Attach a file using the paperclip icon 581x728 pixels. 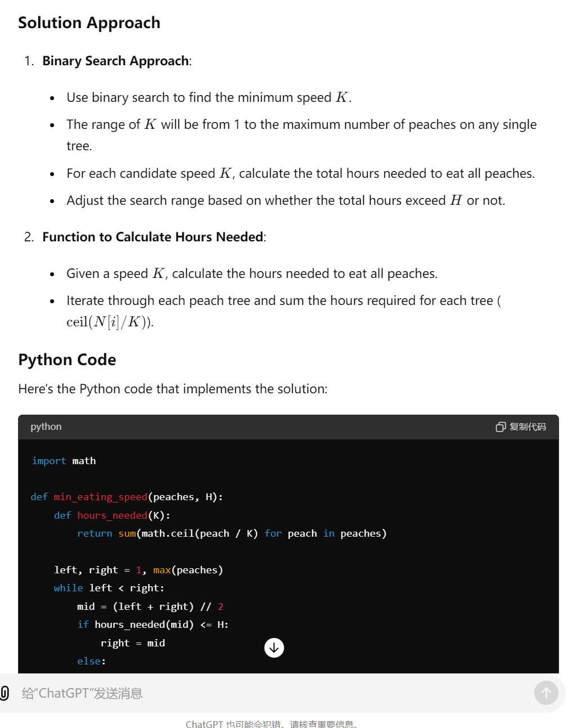[x=5, y=693]
